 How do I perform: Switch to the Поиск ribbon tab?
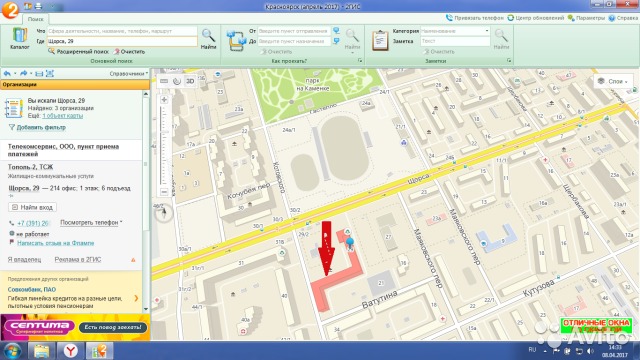tap(36, 19)
